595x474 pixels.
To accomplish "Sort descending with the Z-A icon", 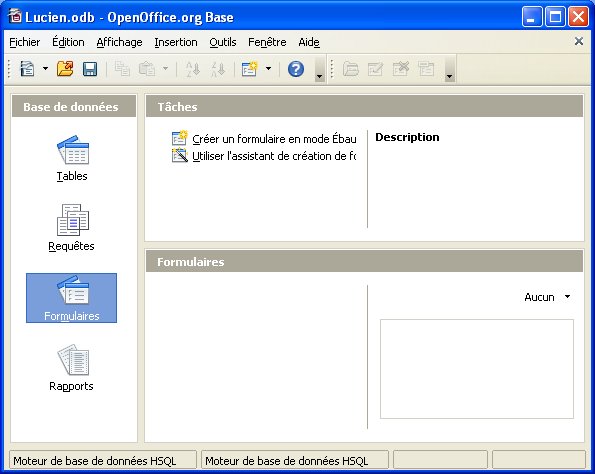I will (218, 69).
